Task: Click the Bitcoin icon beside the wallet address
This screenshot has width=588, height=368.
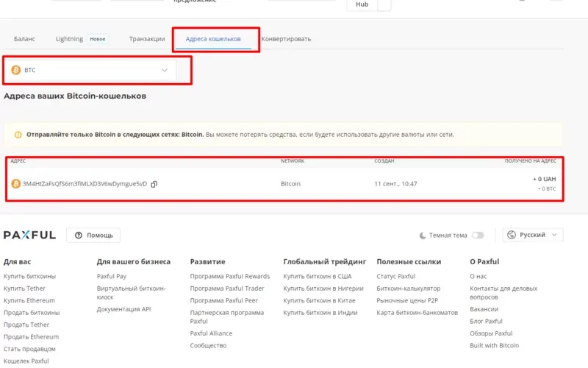Action: pos(15,183)
